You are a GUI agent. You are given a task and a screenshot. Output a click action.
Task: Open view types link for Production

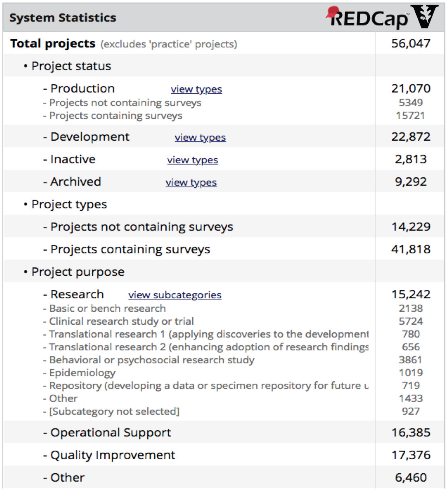[x=196, y=89]
